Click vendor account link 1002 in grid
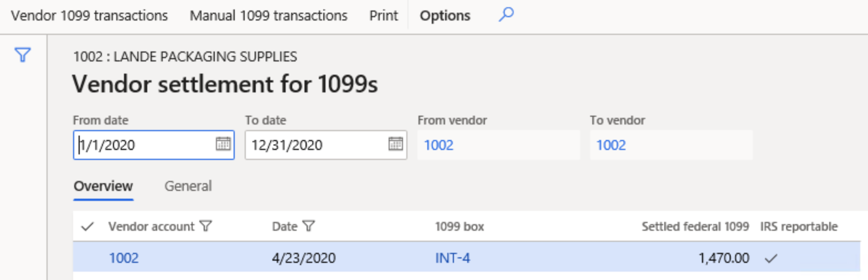This screenshot has height=280, width=868. [123, 258]
